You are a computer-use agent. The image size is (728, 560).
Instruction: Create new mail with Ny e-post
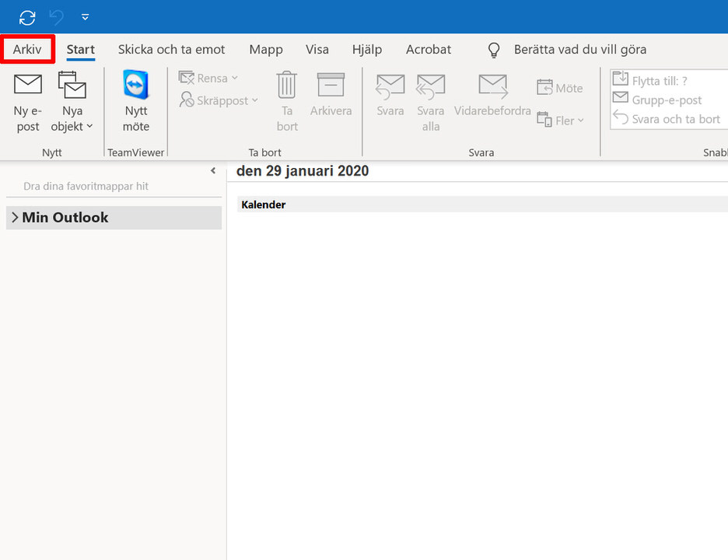[28, 103]
